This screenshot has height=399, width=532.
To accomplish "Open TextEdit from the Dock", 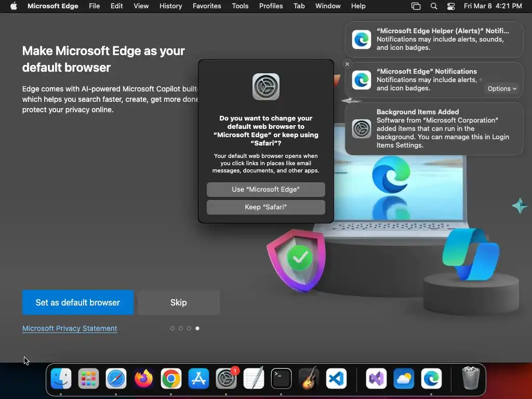I will pos(254,378).
